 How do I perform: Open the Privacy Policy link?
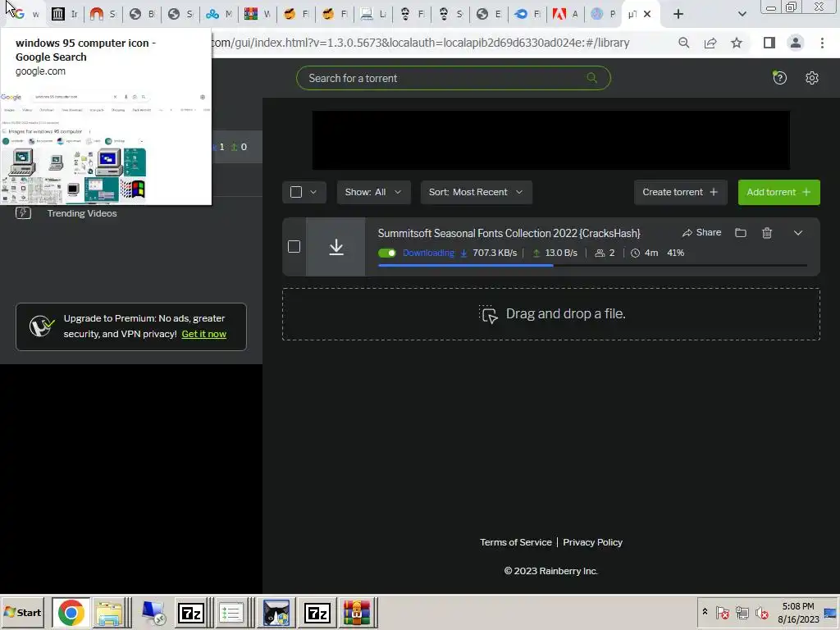(x=592, y=542)
